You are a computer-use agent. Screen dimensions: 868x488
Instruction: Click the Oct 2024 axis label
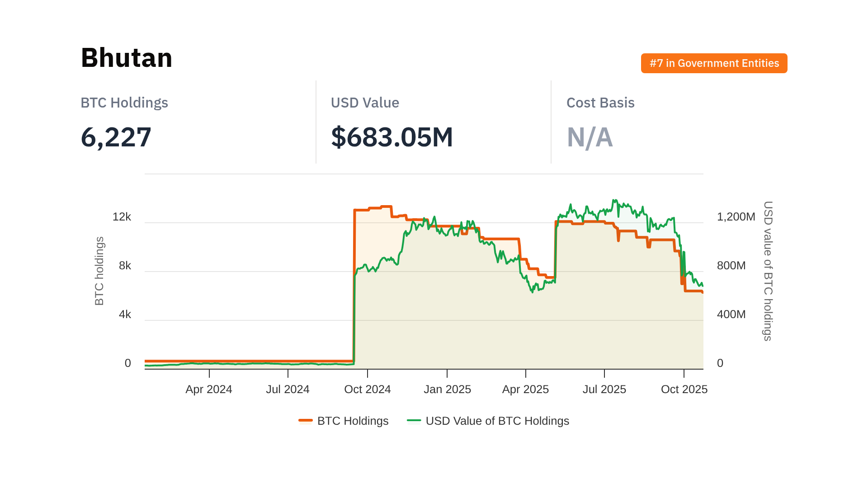[367, 389]
